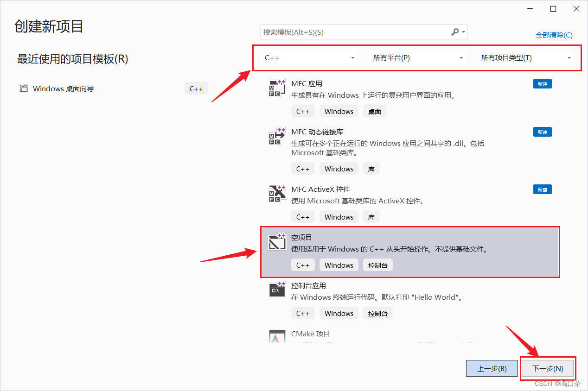Viewport: 588px width, 391px height.
Task: Click the MFC 应用 template icon
Action: point(277,88)
